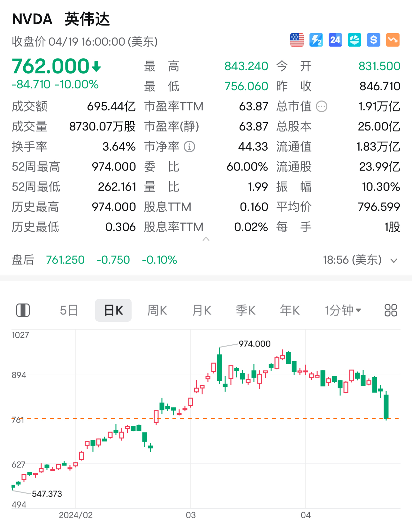
Task: Toggle the split chart panel icon
Action: click(23, 310)
